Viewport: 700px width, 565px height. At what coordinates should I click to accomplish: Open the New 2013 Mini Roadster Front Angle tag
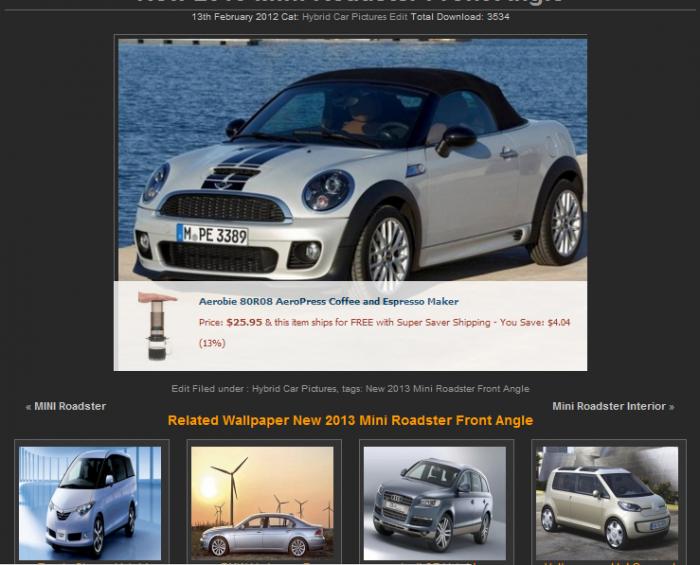447,389
